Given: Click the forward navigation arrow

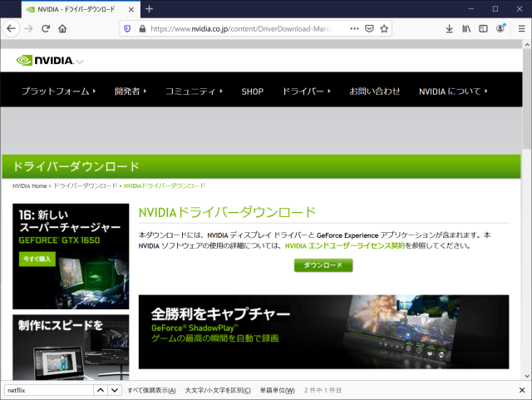Looking at the screenshot, I should 28,28.
